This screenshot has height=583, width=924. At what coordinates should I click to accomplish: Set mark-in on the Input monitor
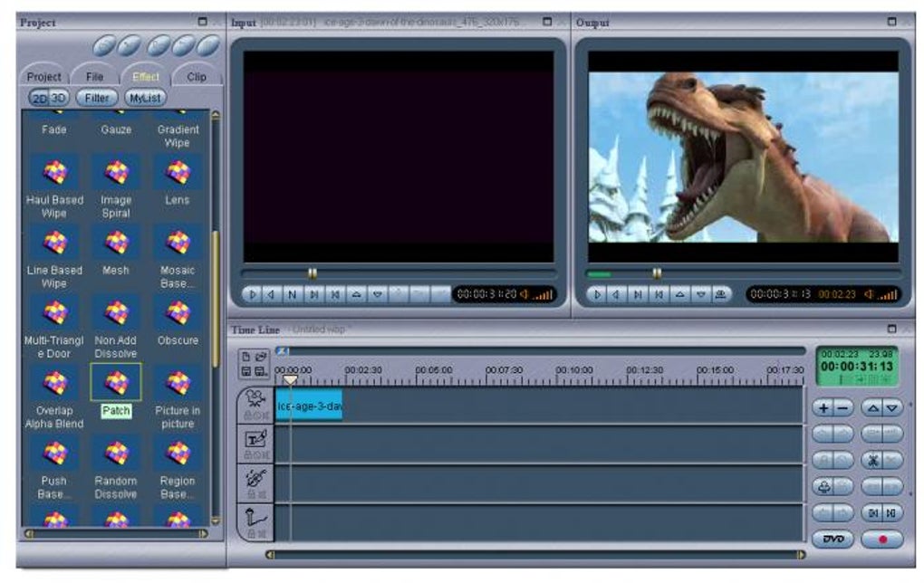[357, 294]
